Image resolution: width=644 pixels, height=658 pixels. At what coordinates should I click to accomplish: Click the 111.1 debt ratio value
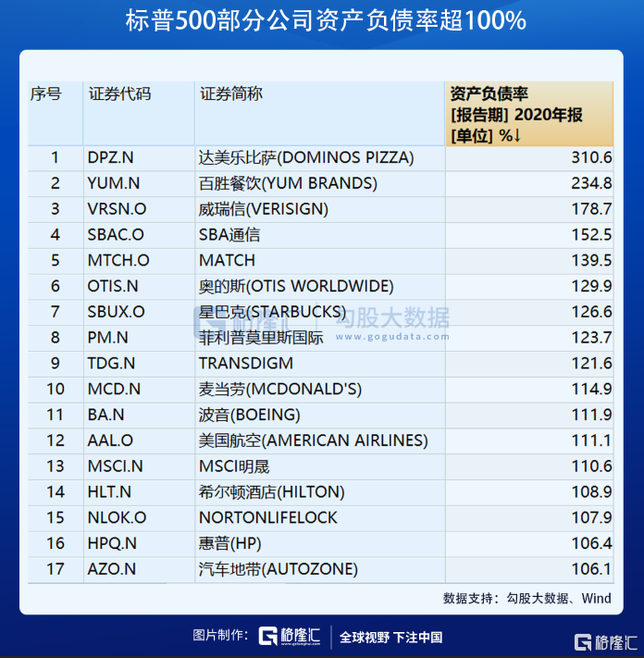pyautogui.click(x=591, y=441)
